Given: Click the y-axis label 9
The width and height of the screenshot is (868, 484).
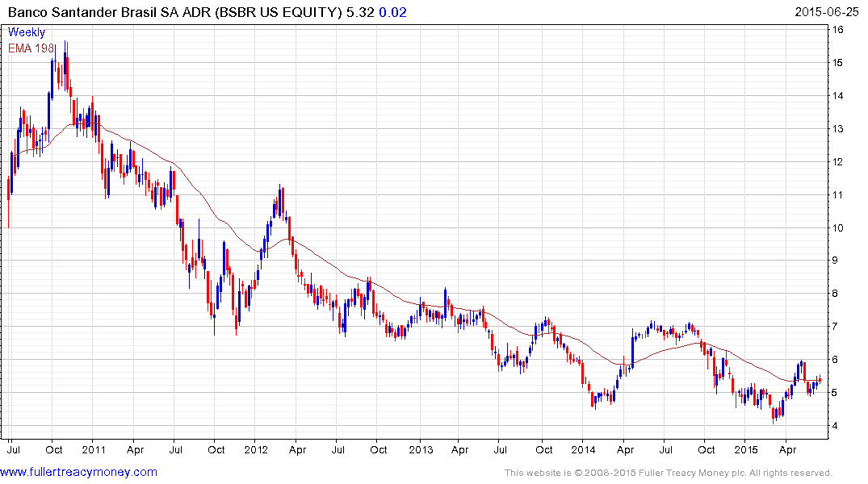Looking at the screenshot, I should pyautogui.click(x=836, y=260).
